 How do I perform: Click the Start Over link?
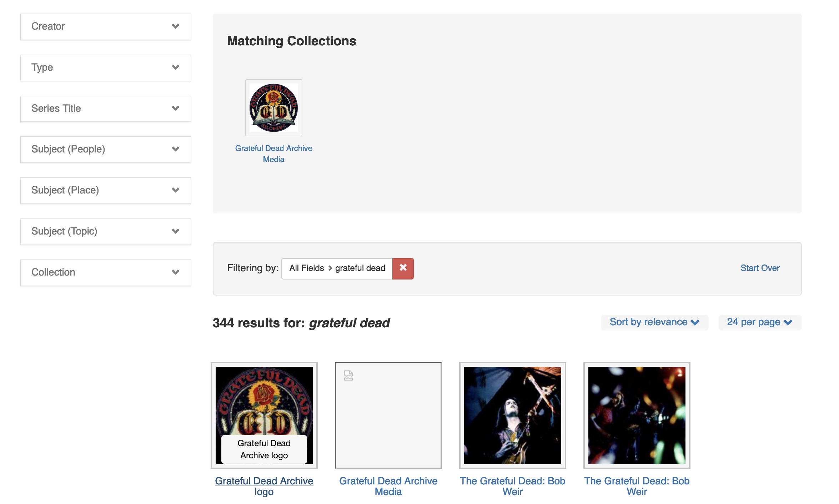point(760,268)
